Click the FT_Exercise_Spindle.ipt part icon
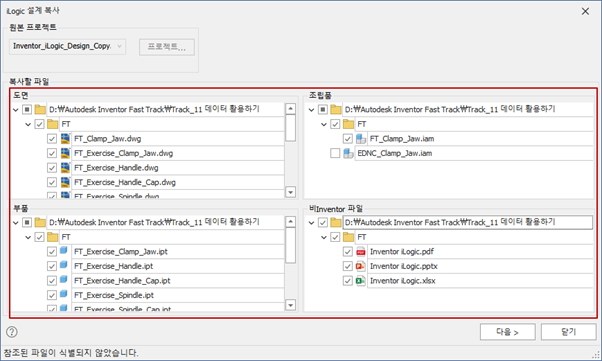The image size is (602, 361). coord(64,295)
